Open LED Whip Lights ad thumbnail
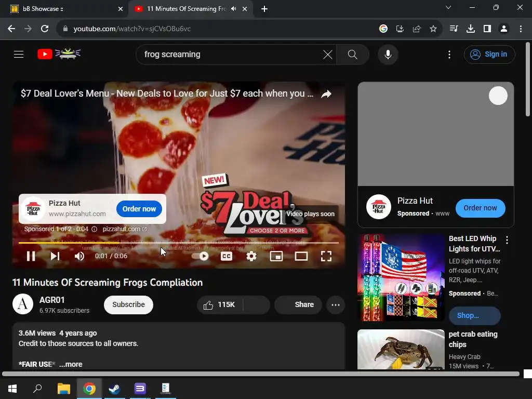The height and width of the screenshot is (399, 532). 401,277
